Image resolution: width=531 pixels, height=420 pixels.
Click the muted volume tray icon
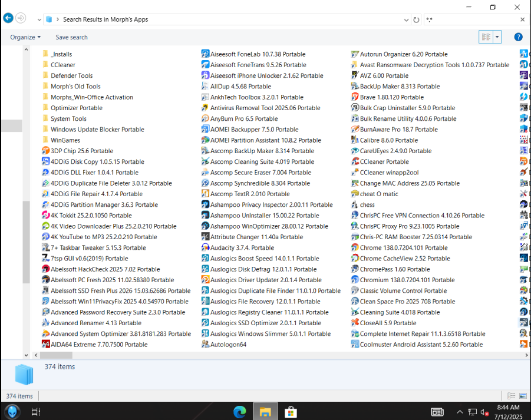tap(484, 412)
